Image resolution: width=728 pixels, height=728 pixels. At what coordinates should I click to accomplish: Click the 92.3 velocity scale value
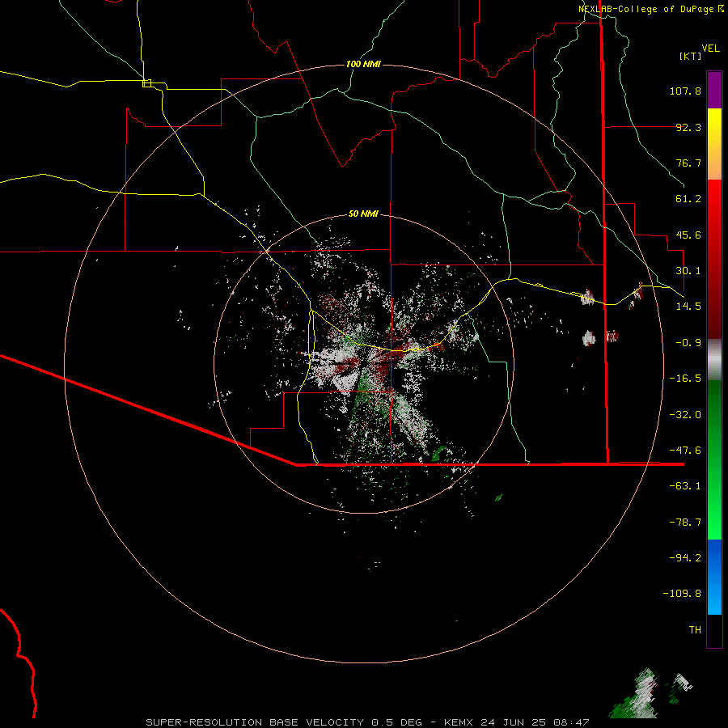click(688, 127)
